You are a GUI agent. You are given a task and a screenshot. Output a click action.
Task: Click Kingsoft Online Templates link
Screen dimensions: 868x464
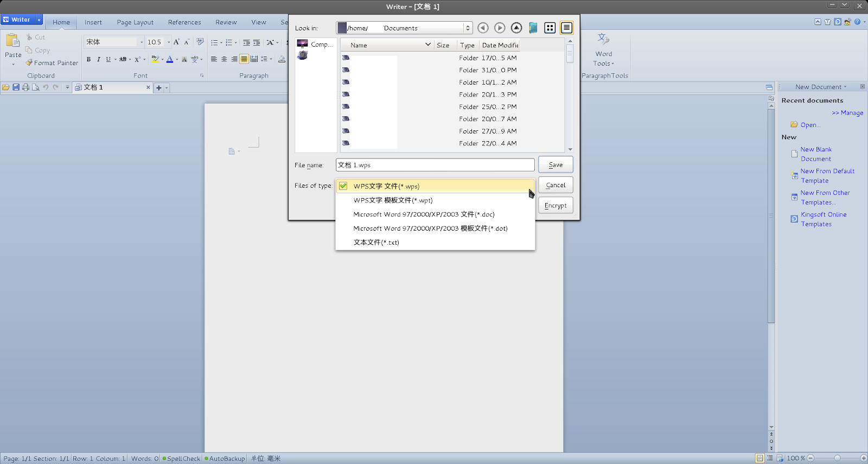[x=824, y=219]
